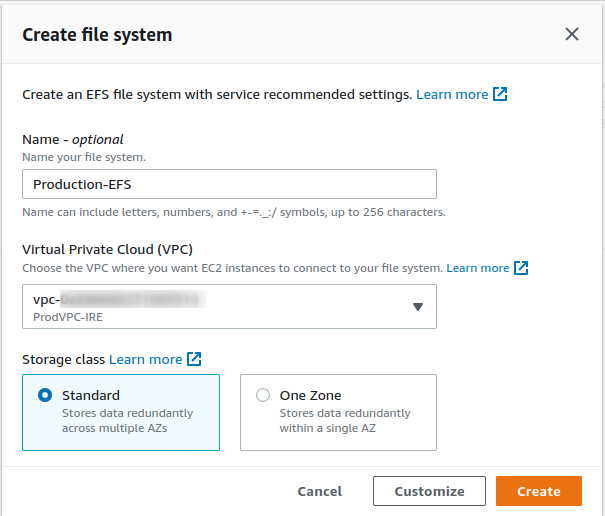The height and width of the screenshot is (516, 605).
Task: Open Learn more link for VPC
Action: click(477, 268)
